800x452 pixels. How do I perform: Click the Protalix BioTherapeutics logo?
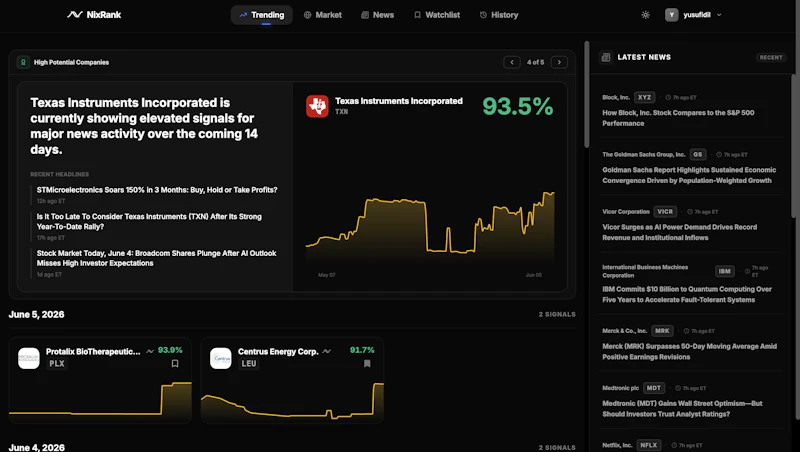(29, 358)
